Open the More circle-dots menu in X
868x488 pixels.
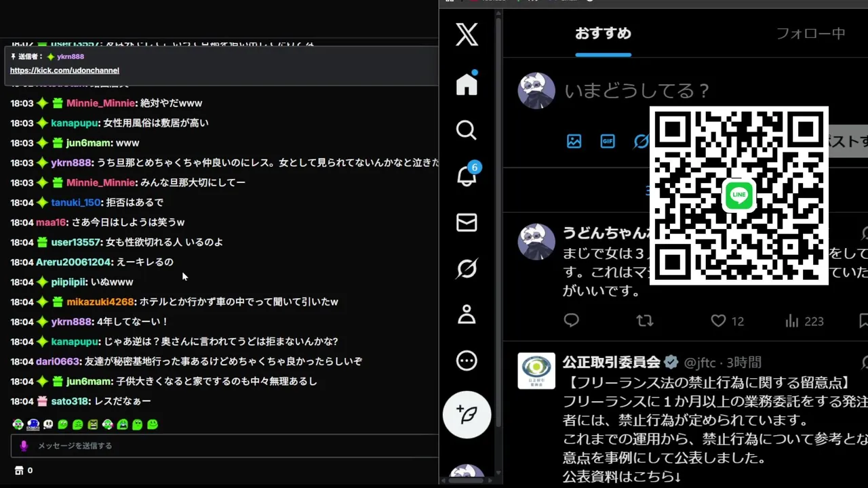coord(467,361)
